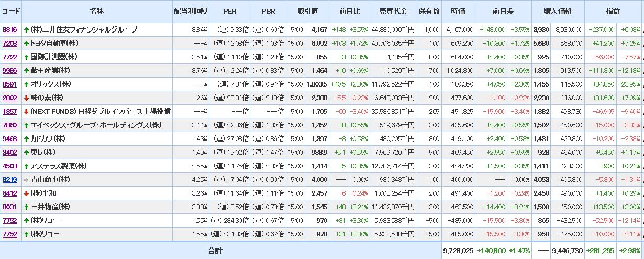The image size is (644, 259).
Task: Click the up arrow icon beside 国際計測器
Action: 26,57
